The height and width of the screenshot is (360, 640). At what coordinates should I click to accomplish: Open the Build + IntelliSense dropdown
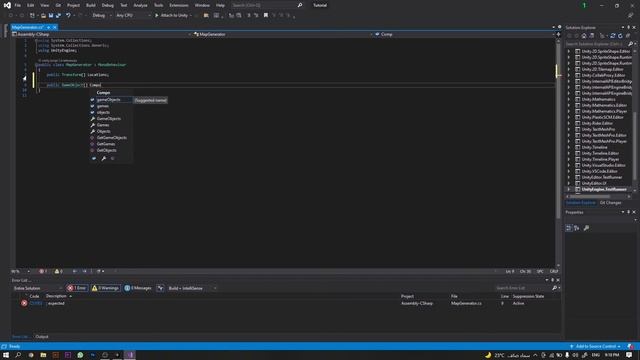point(192,288)
